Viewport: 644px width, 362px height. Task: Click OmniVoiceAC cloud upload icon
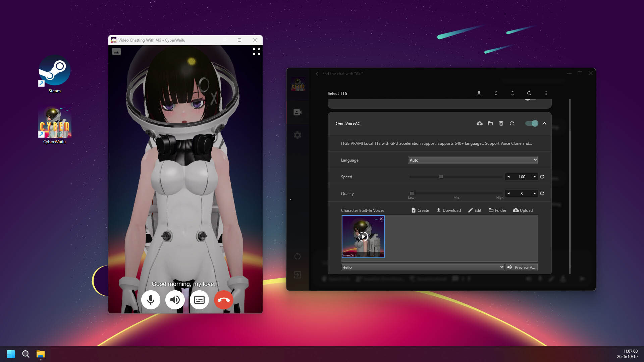click(480, 123)
